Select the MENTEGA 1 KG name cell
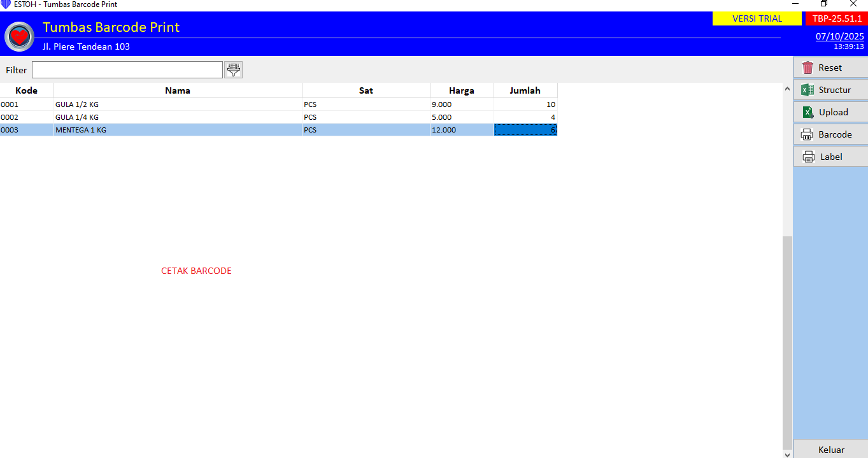 pyautogui.click(x=178, y=130)
